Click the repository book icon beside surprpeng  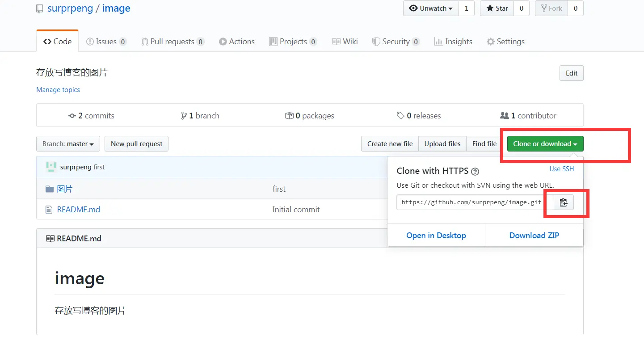click(x=40, y=8)
